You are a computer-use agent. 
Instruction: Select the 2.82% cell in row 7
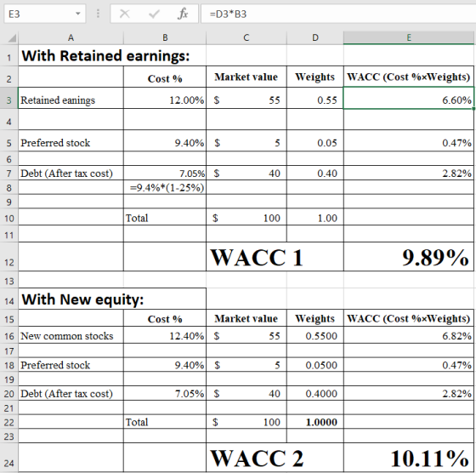tap(409, 173)
